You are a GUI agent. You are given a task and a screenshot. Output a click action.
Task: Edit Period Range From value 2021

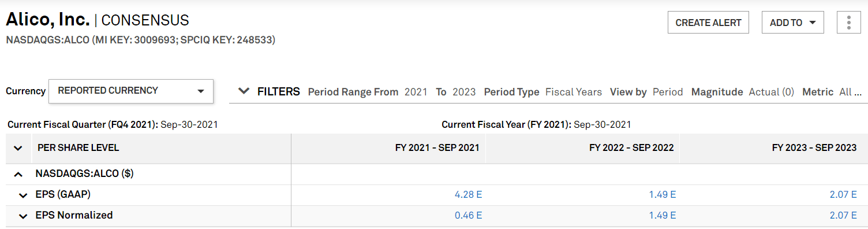click(x=416, y=92)
